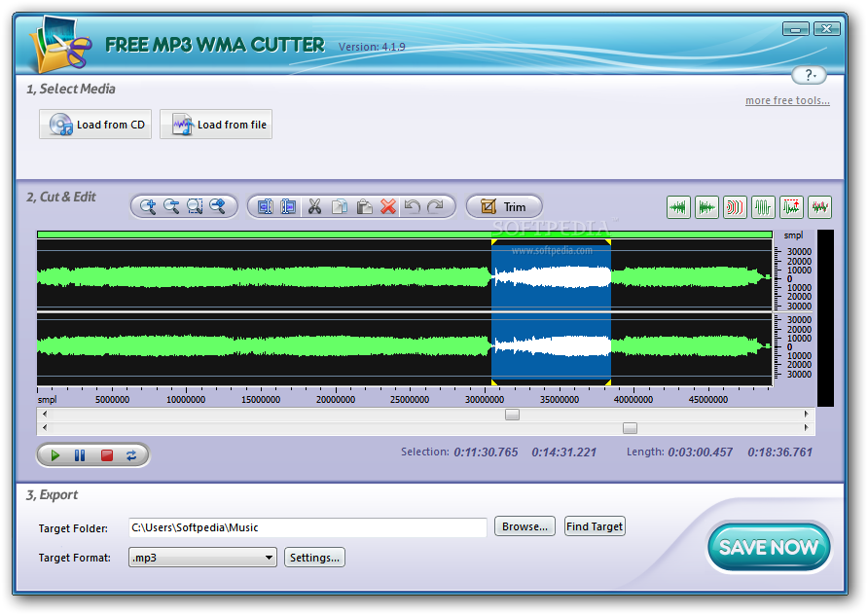Click the SAVE NOW button
This screenshot has width=868, height=615.
coord(769,547)
